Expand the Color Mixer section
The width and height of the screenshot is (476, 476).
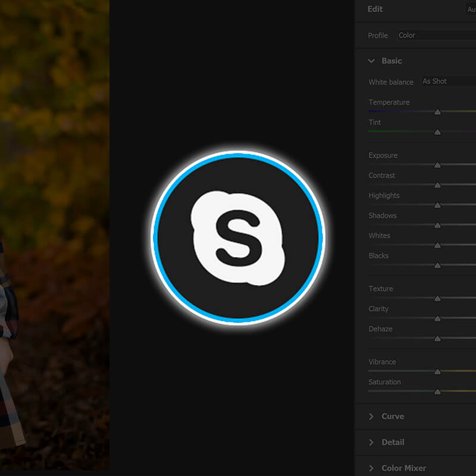(371, 468)
